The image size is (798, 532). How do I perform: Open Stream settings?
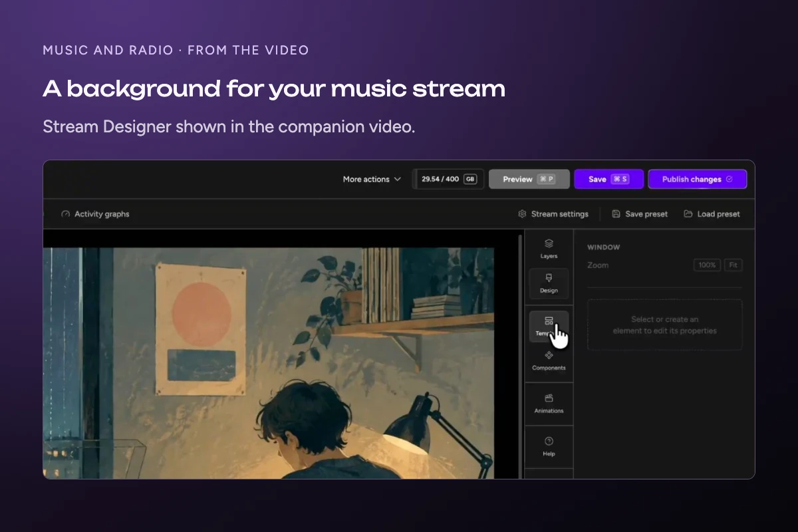[x=553, y=214]
